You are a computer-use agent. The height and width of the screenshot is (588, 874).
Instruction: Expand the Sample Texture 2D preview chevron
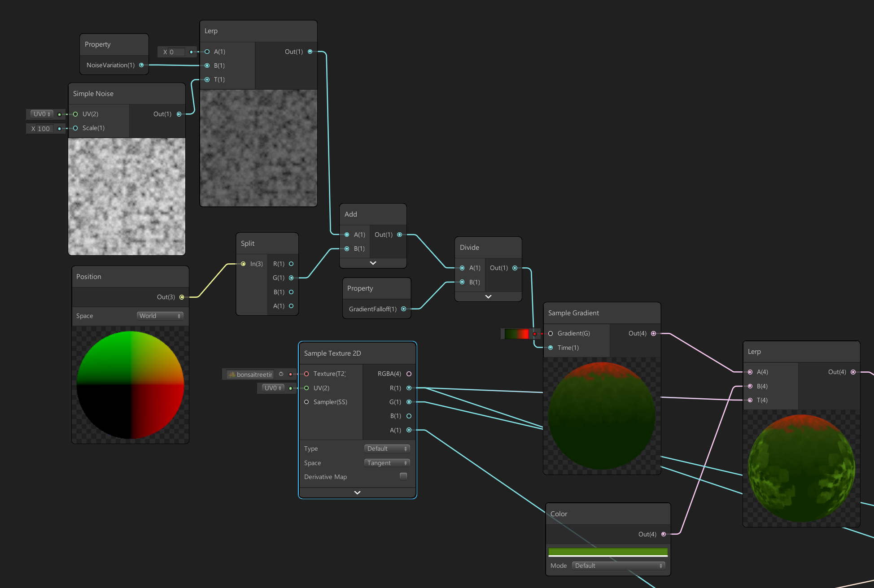coord(357,492)
